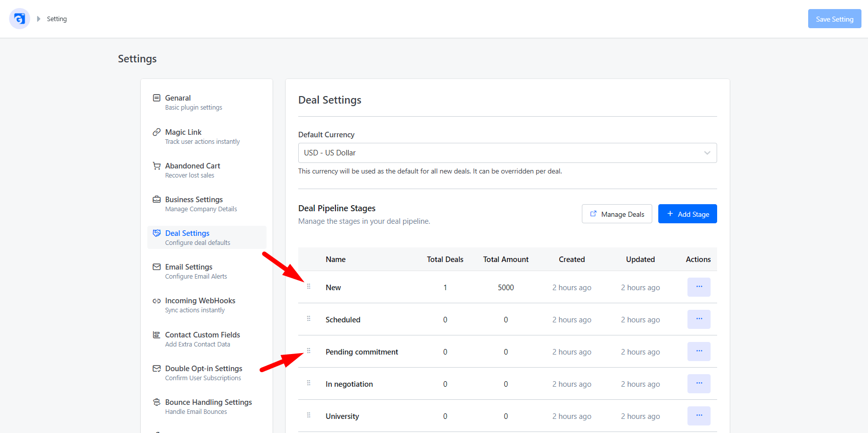
Task: Click the 5000 amount in New row
Action: 506,288
